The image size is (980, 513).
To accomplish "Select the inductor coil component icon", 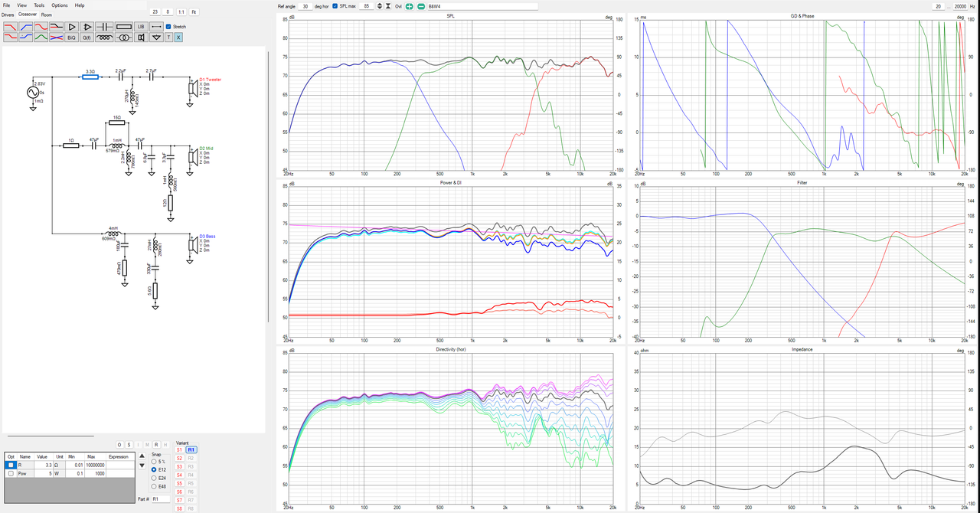I will (105, 37).
